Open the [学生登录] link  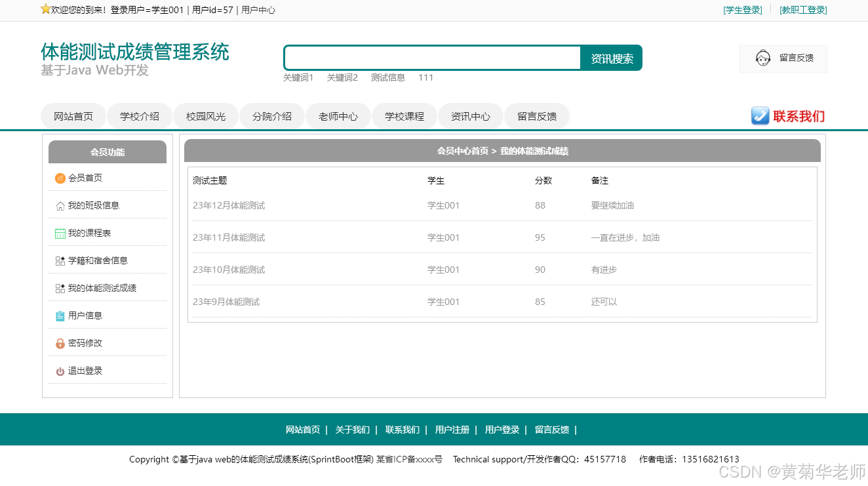[x=742, y=10]
